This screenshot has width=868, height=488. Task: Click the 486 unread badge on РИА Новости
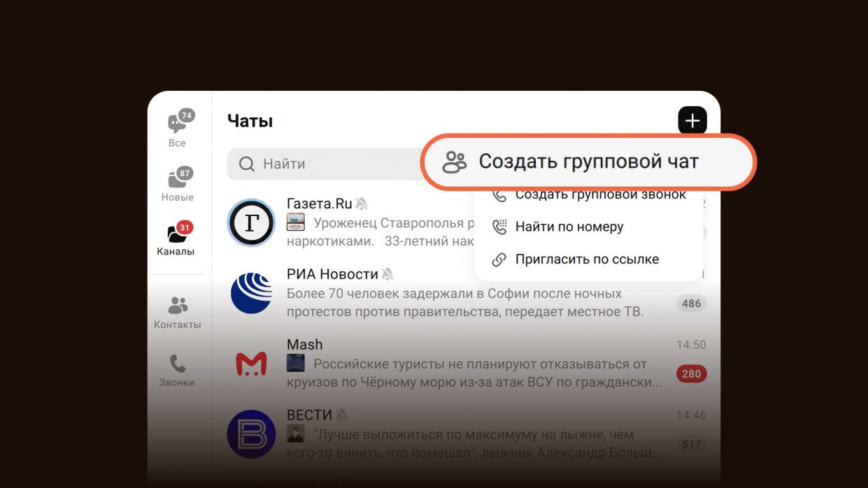pos(691,303)
